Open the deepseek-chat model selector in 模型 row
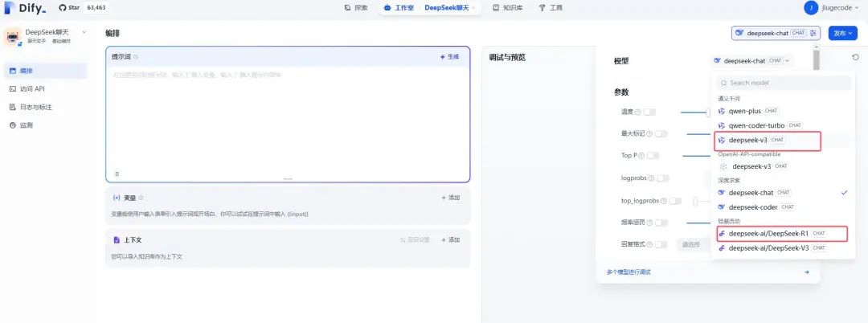Viewport: 868px width, 323px height. [x=751, y=60]
